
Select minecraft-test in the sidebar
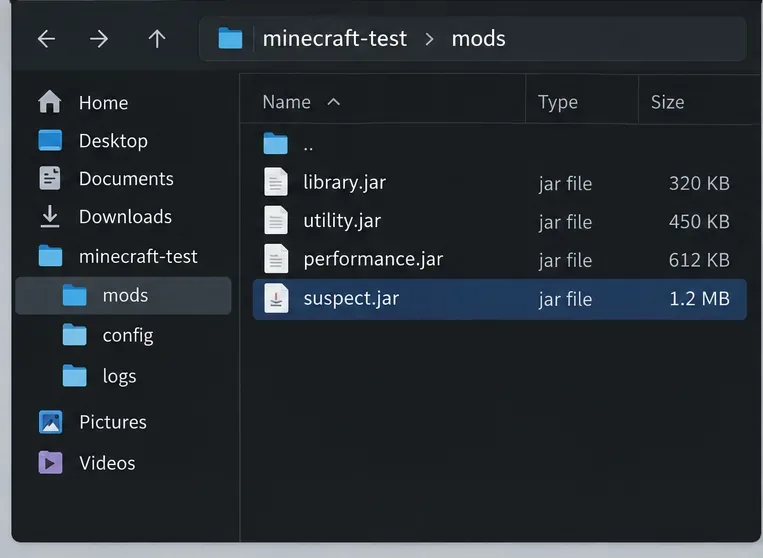[138, 256]
